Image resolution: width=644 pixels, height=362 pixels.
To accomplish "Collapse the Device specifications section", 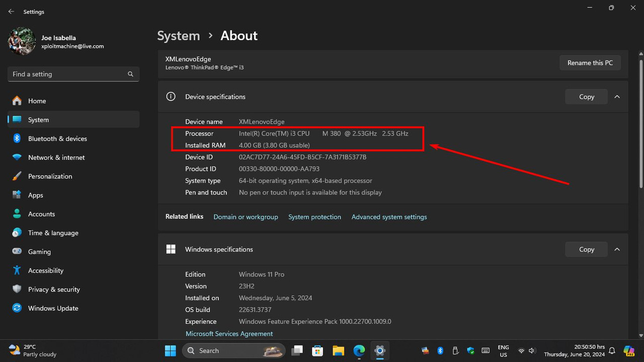I will [x=617, y=97].
